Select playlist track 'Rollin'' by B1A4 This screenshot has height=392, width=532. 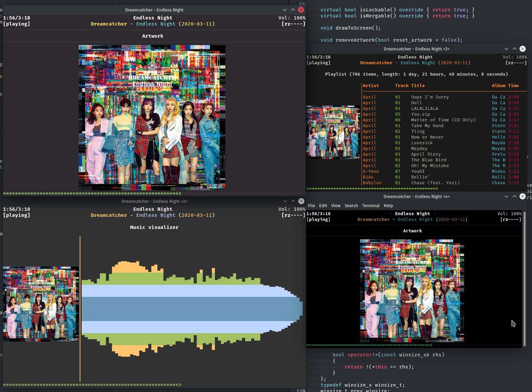coord(441,177)
